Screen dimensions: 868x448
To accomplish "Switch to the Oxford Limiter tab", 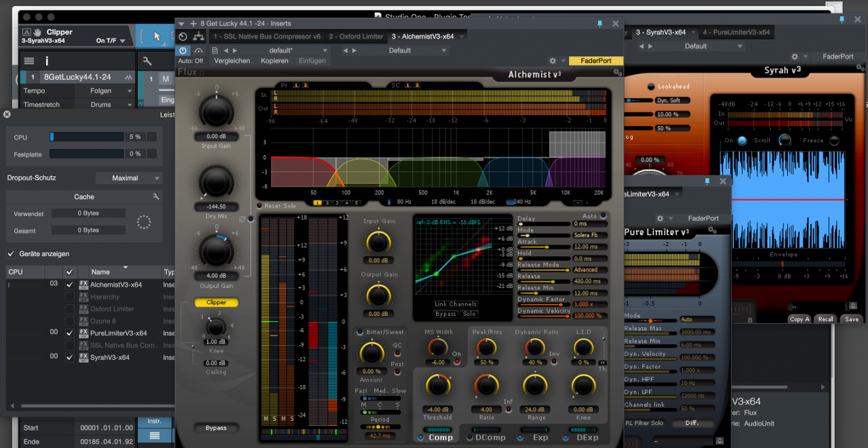I will coord(356,37).
